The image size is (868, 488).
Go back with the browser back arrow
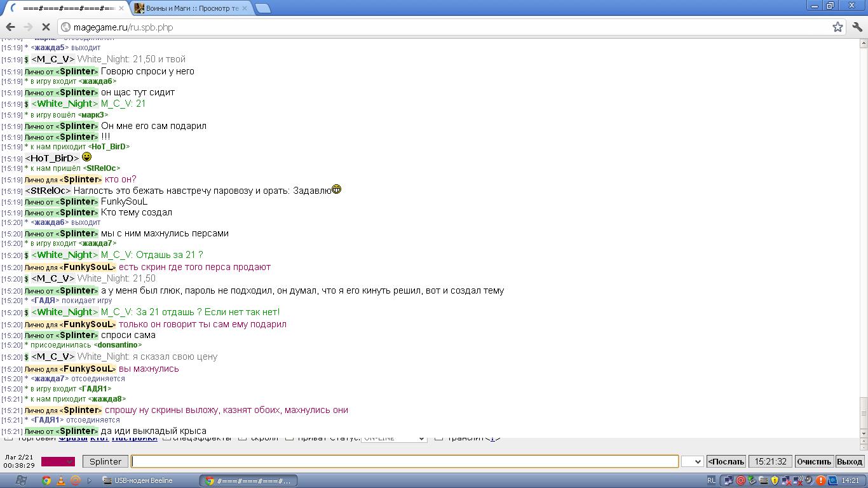tap(10, 27)
